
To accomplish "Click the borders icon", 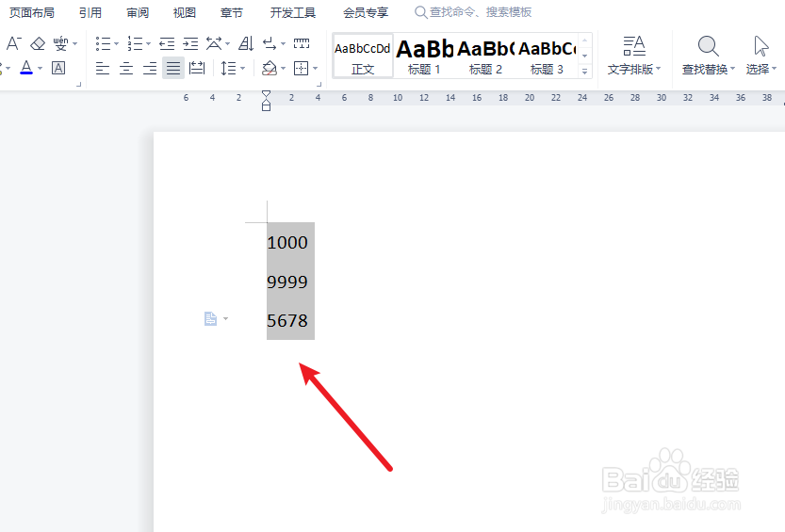I will click(x=301, y=68).
